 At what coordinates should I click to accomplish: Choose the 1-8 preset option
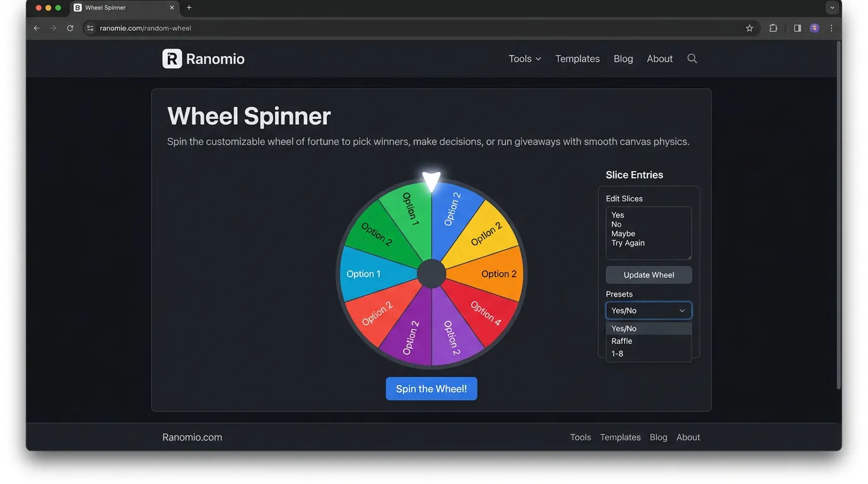648,354
